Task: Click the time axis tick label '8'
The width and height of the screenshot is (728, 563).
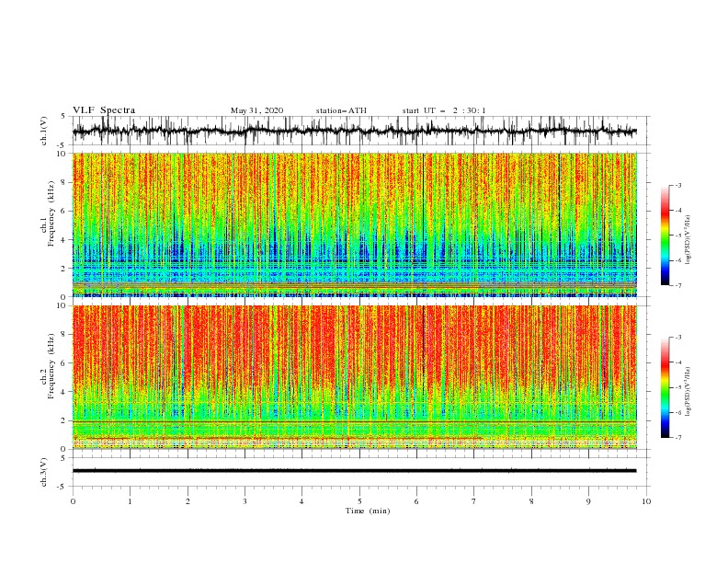Action: pyautogui.click(x=531, y=501)
